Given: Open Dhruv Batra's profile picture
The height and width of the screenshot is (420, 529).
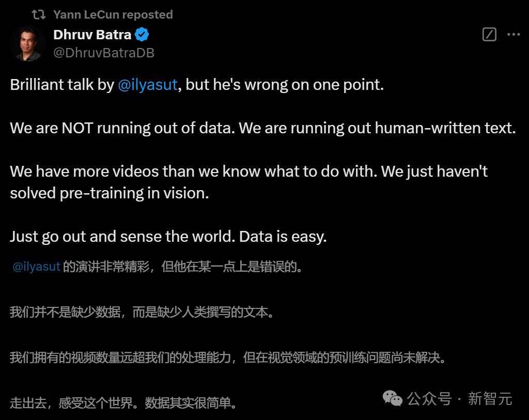Looking at the screenshot, I should tap(28, 44).
